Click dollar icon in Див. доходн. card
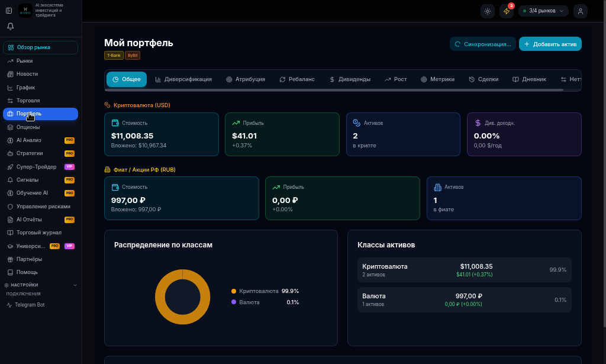Image resolution: width=606 pixels, height=364 pixels. 478,123
